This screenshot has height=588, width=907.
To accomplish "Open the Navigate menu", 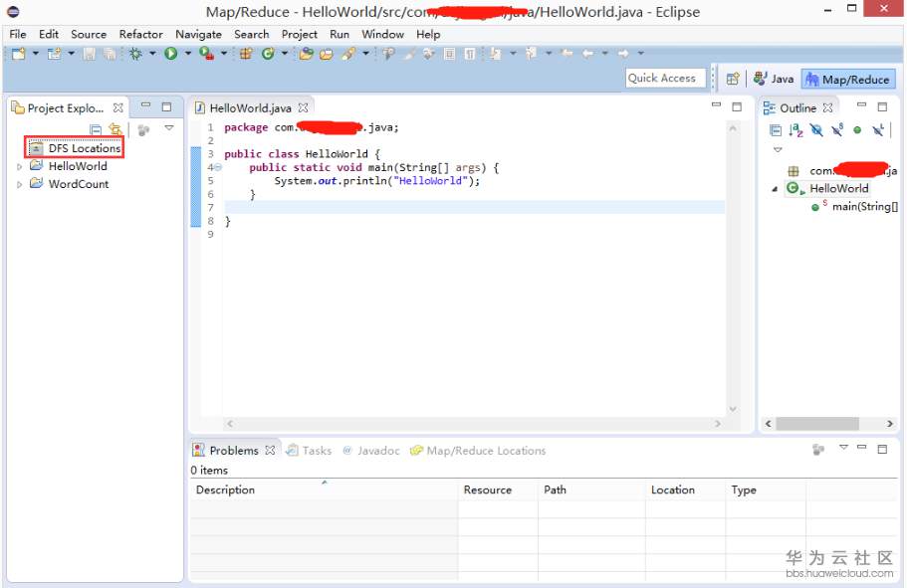I will click(x=198, y=34).
